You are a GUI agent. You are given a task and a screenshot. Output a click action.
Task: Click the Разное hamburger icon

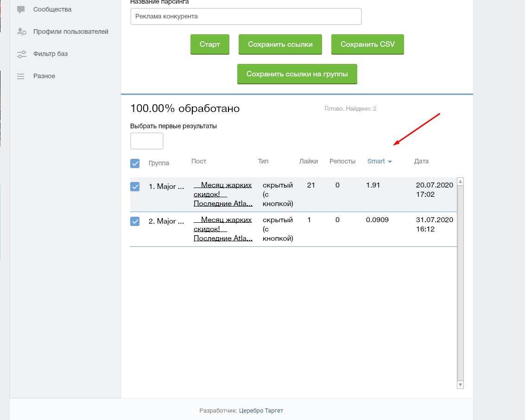coord(21,76)
